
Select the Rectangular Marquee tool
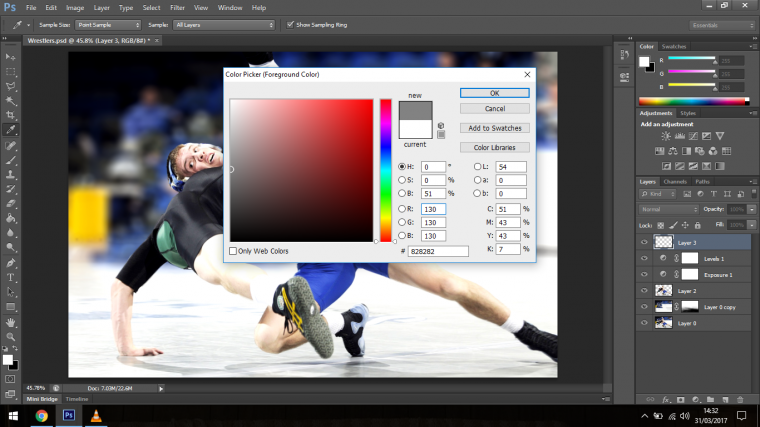point(10,72)
